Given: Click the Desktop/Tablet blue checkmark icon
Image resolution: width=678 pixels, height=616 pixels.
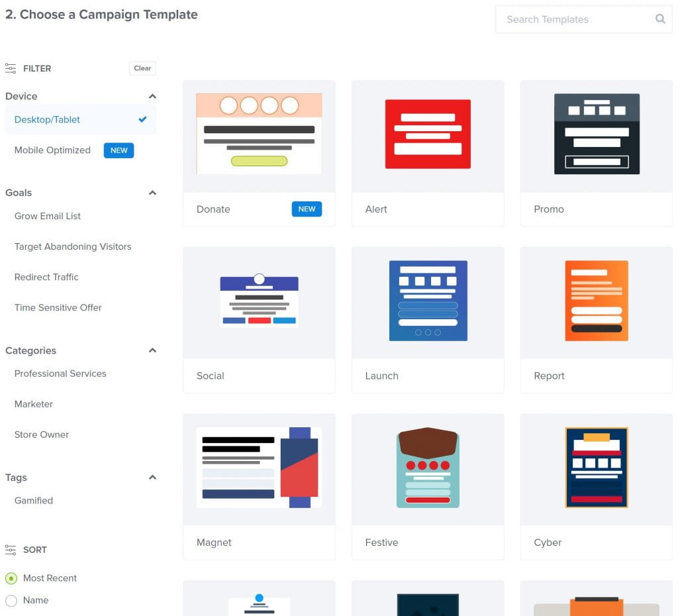Looking at the screenshot, I should point(142,120).
